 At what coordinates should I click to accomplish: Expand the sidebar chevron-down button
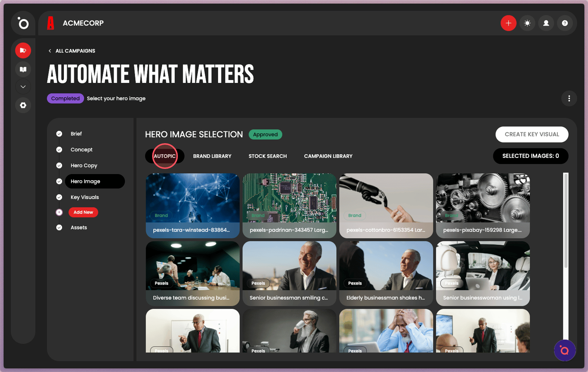23,87
